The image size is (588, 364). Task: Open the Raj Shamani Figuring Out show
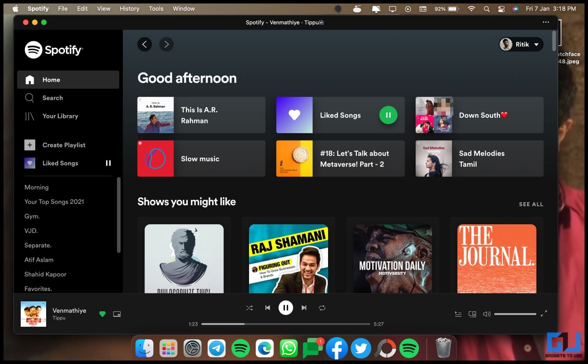point(289,259)
